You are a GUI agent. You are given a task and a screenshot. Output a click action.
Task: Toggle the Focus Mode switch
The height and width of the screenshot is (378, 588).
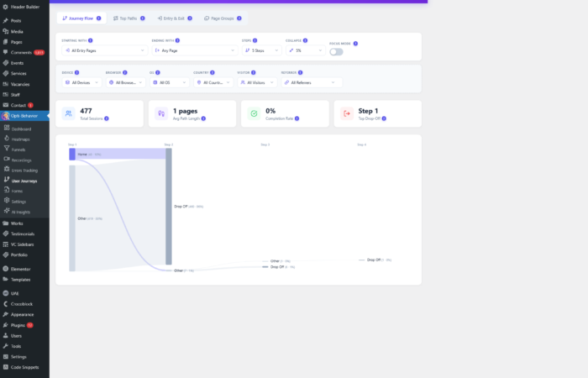pyautogui.click(x=336, y=52)
